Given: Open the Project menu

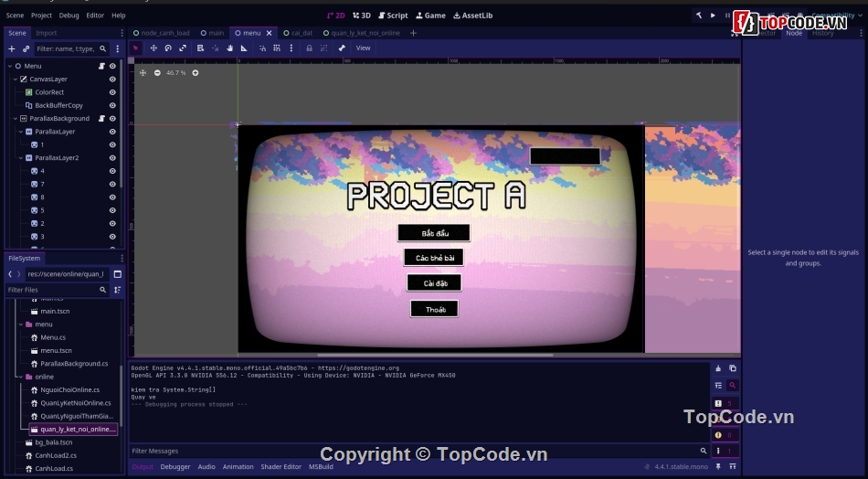Looking at the screenshot, I should pyautogui.click(x=41, y=16).
